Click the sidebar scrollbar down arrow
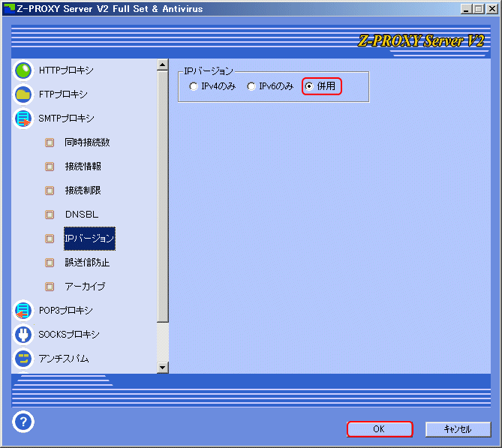 163,367
